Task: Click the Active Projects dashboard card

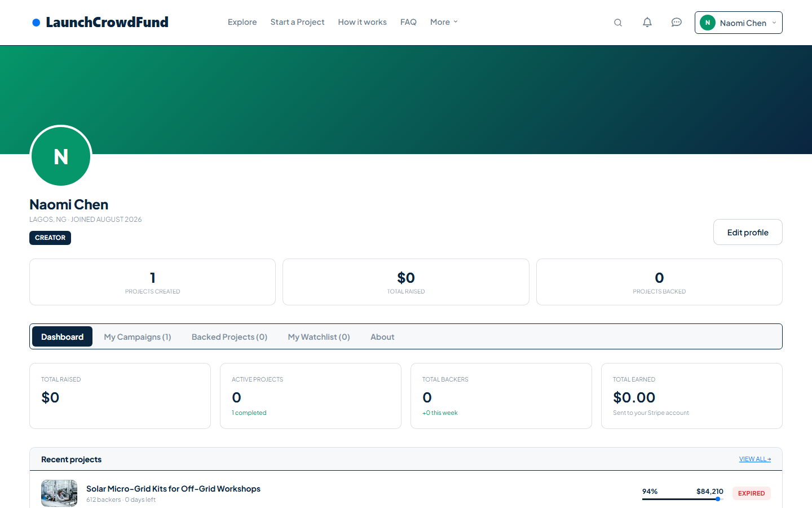Action: point(311,396)
